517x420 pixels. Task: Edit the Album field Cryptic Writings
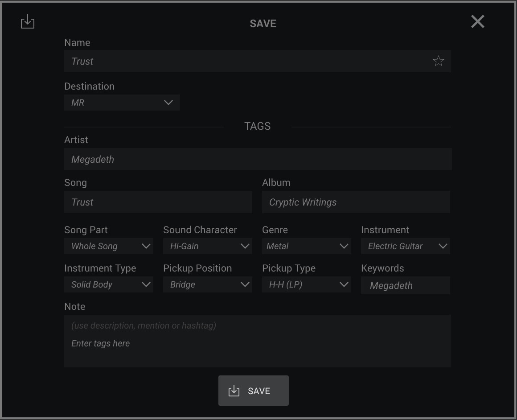356,202
